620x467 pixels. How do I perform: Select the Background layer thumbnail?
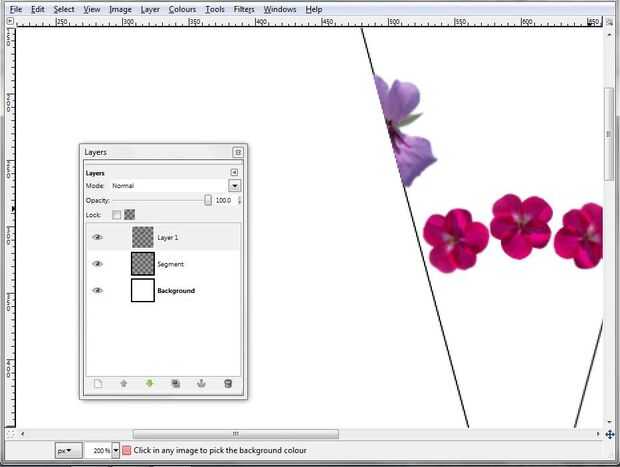pyautogui.click(x=142, y=290)
